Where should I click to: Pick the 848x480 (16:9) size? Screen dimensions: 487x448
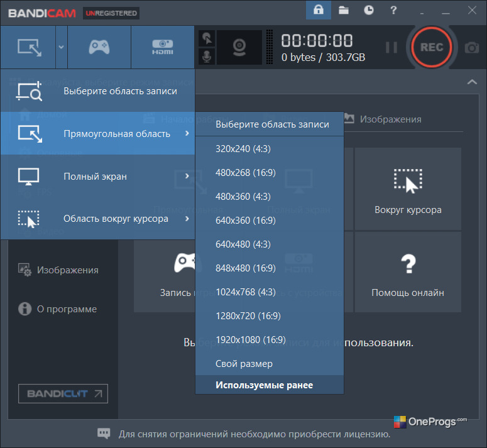pos(270,268)
